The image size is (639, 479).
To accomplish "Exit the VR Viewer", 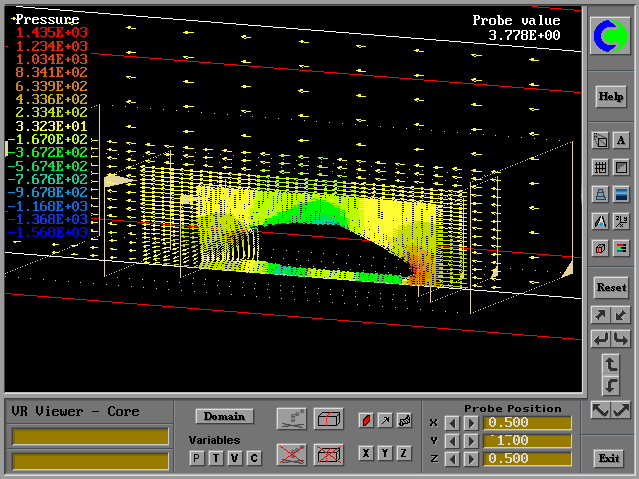I will [x=608, y=458].
